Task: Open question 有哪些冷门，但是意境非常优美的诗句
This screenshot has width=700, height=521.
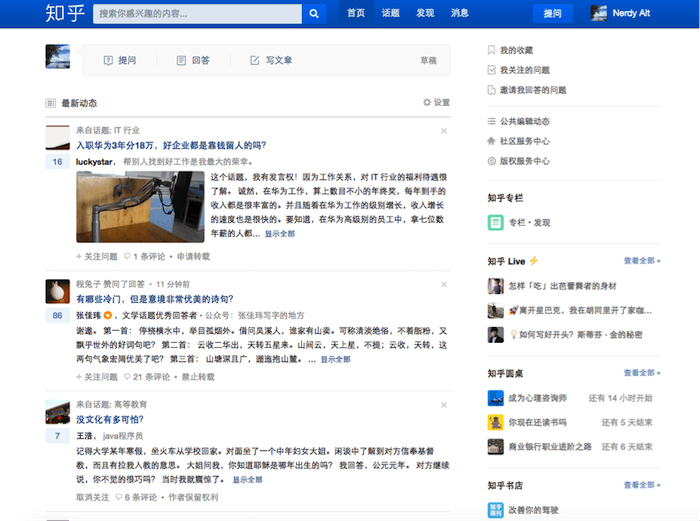Action: 154,299
